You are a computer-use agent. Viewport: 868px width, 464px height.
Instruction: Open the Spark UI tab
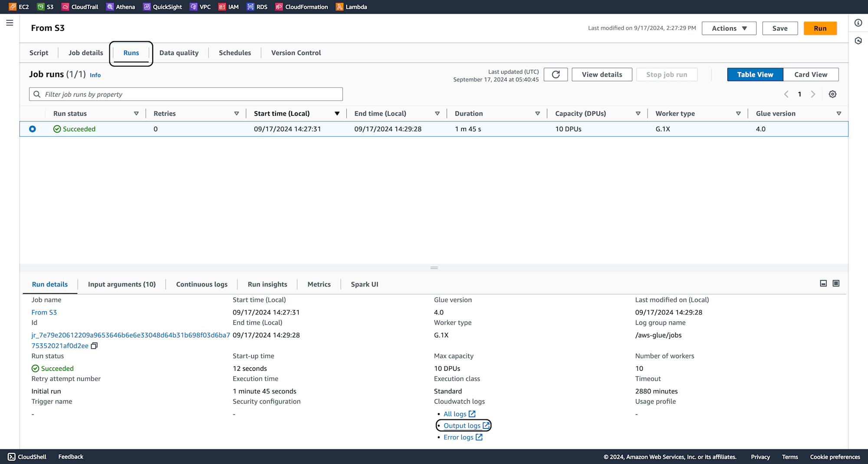(x=365, y=284)
